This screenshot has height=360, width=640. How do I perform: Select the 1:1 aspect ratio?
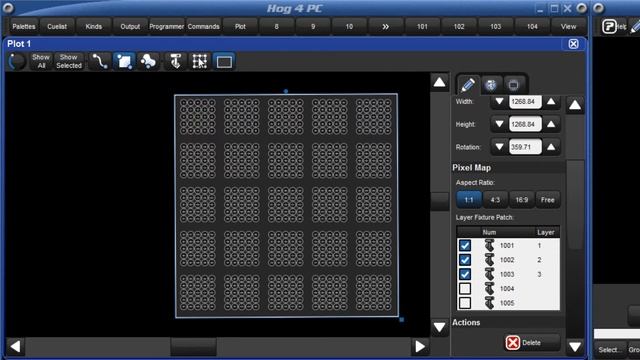pyautogui.click(x=469, y=200)
